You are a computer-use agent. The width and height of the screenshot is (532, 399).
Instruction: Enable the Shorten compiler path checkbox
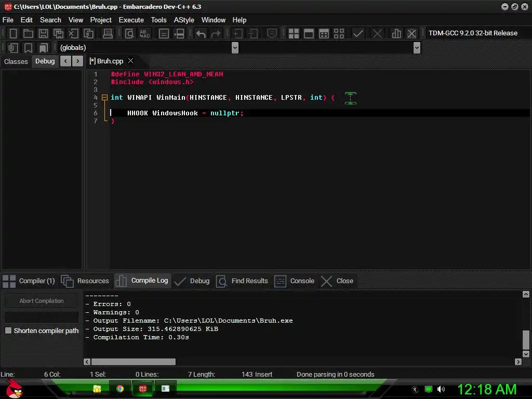coord(8,330)
